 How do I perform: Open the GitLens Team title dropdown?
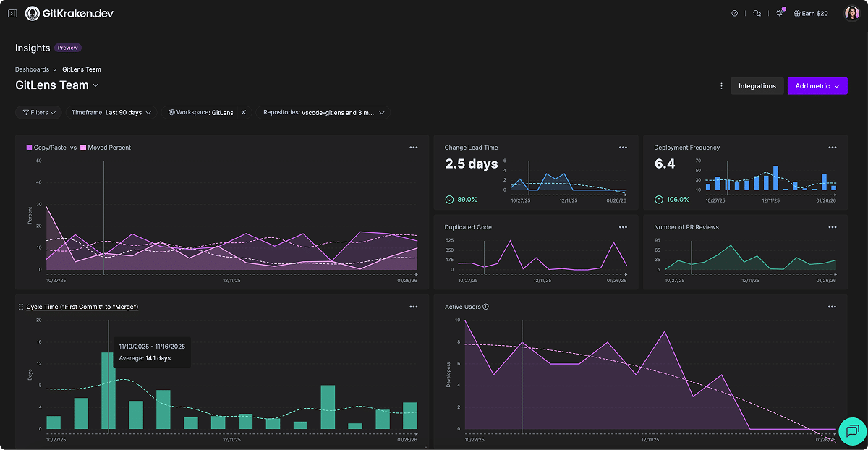[x=95, y=85]
